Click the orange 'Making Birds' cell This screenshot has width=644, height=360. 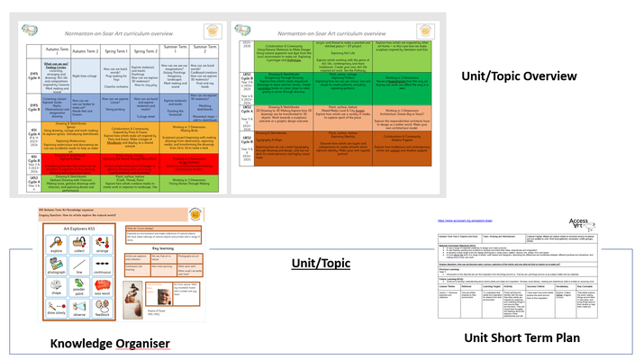pyautogui.click(x=189, y=138)
